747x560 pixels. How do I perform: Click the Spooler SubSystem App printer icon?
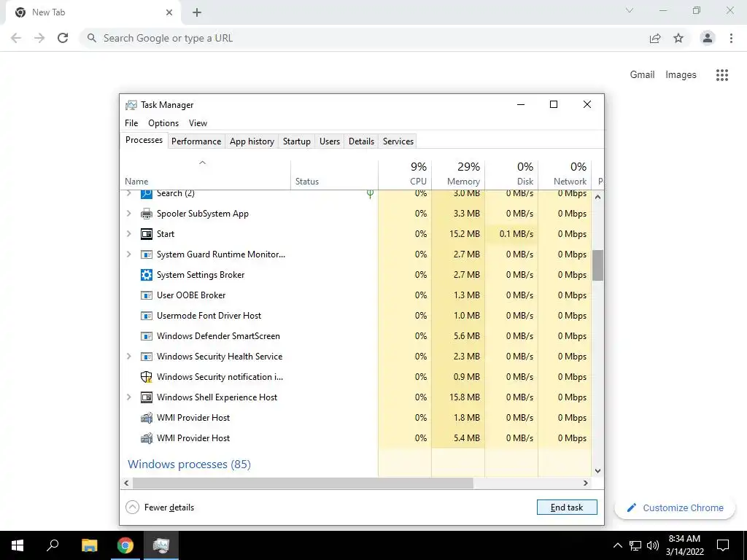pyautogui.click(x=146, y=214)
